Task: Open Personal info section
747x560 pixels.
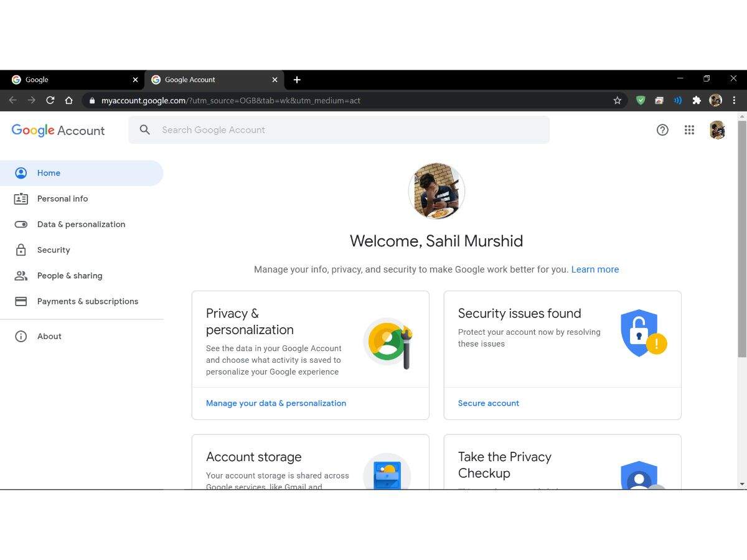Action: point(62,199)
